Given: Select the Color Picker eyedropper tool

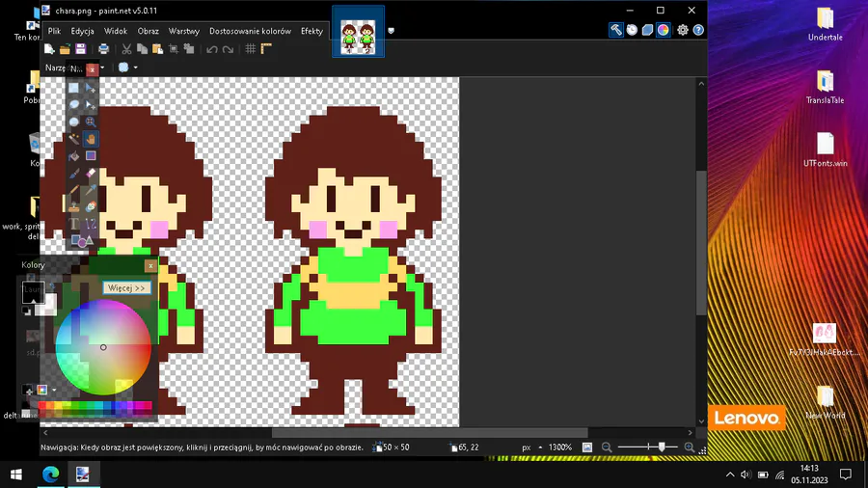Looking at the screenshot, I should 91,190.
